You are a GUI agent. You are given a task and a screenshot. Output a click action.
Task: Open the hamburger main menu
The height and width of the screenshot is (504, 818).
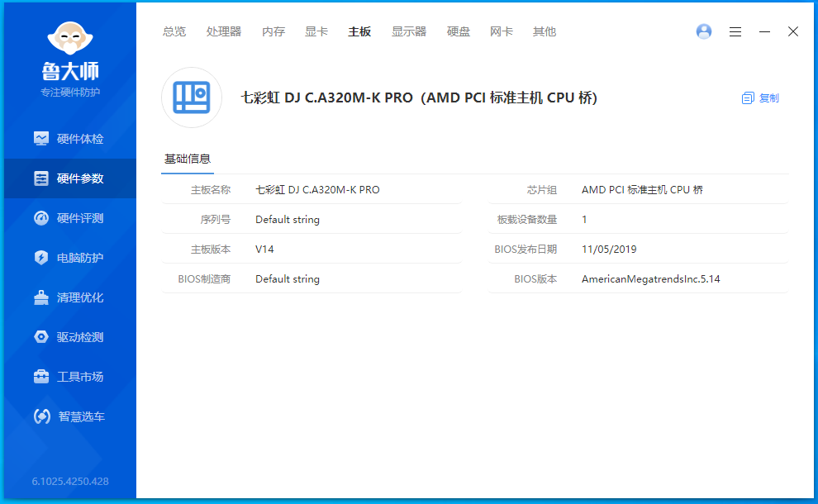click(735, 32)
